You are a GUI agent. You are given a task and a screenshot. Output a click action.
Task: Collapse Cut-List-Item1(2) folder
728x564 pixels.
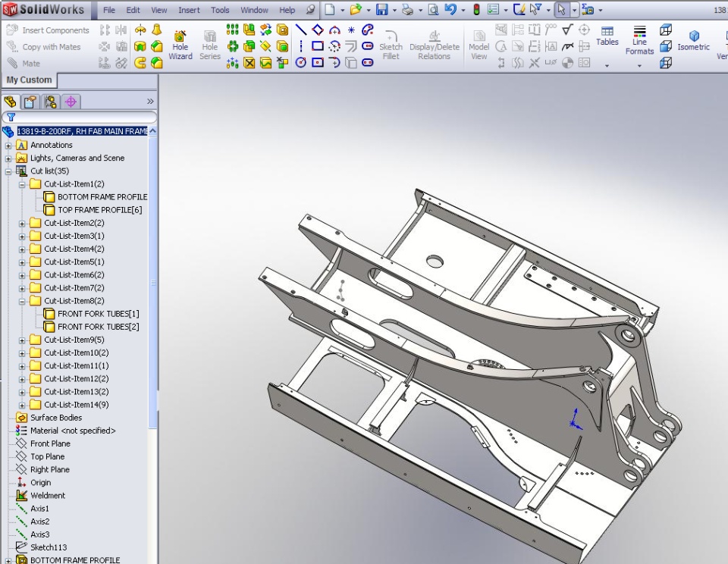tap(22, 184)
